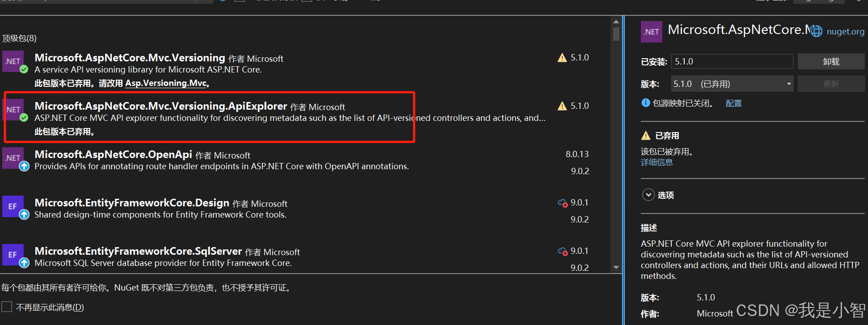868x325 pixels.
Task: Click the info icon beside 包源映射已关闭
Action: [645, 103]
